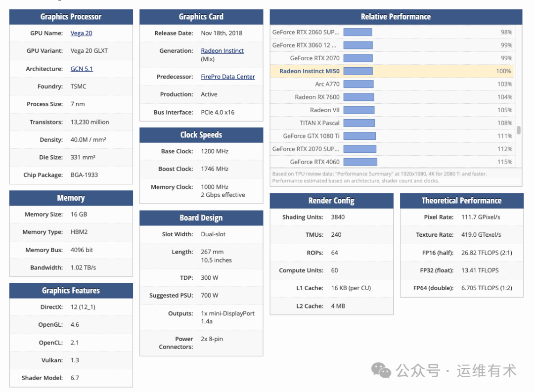Screen dimensions: 534x392
Task: Click the GeForce GTX 1080 Ti entry
Action: [392, 136]
